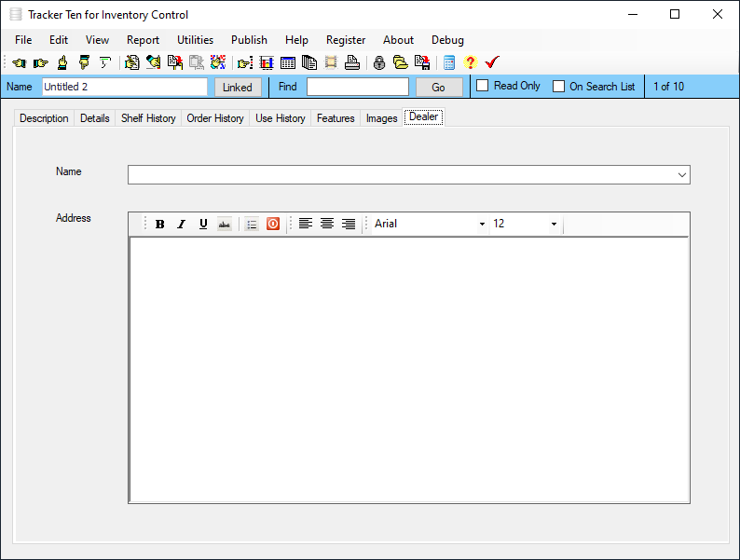
Task: Open the bar chart icon
Action: click(x=267, y=62)
